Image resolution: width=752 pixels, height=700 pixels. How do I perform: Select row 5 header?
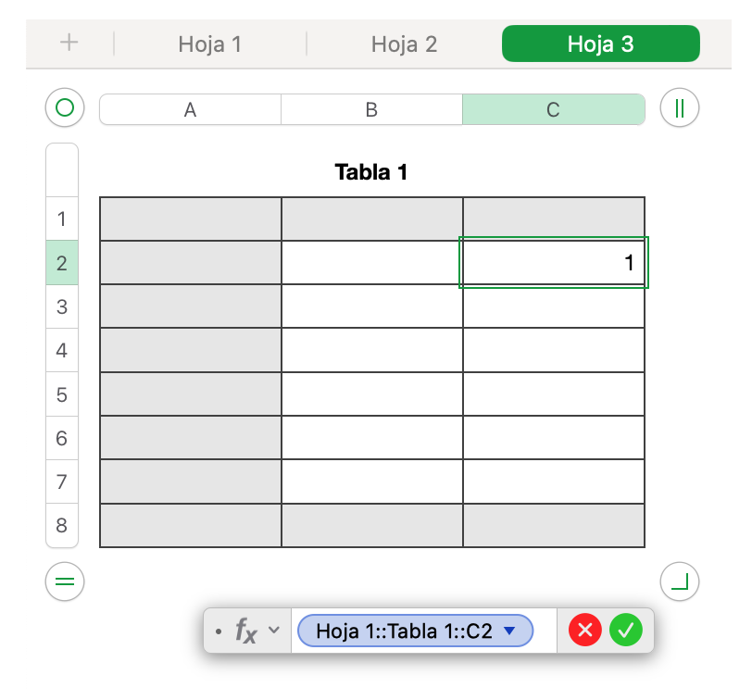tap(62, 394)
